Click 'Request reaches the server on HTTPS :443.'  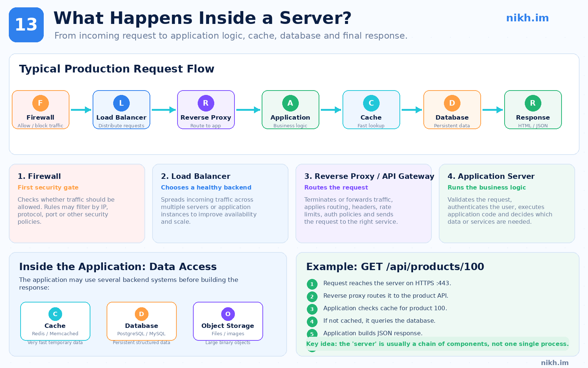387,283
